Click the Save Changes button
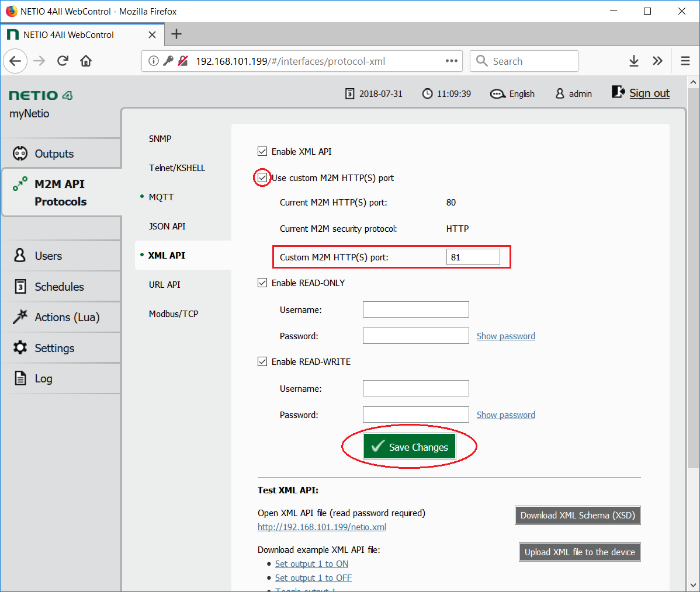Viewport: 700px width, 592px height. pyautogui.click(x=410, y=447)
